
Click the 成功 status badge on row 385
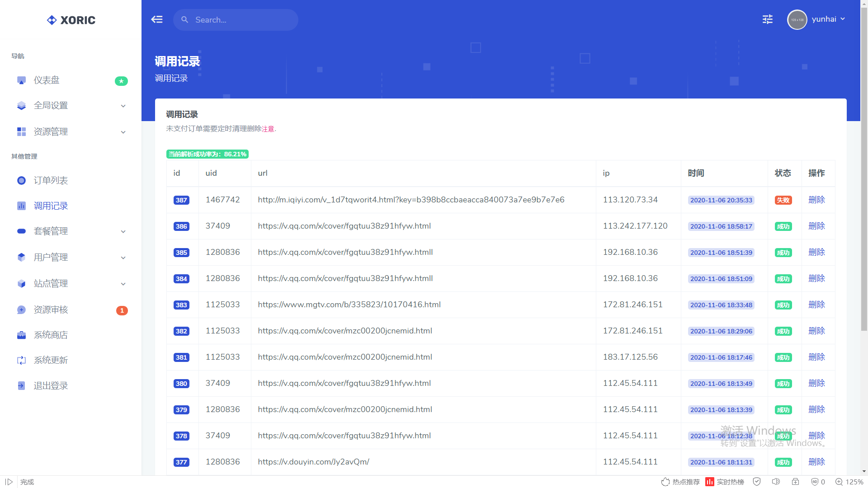pyautogui.click(x=783, y=253)
